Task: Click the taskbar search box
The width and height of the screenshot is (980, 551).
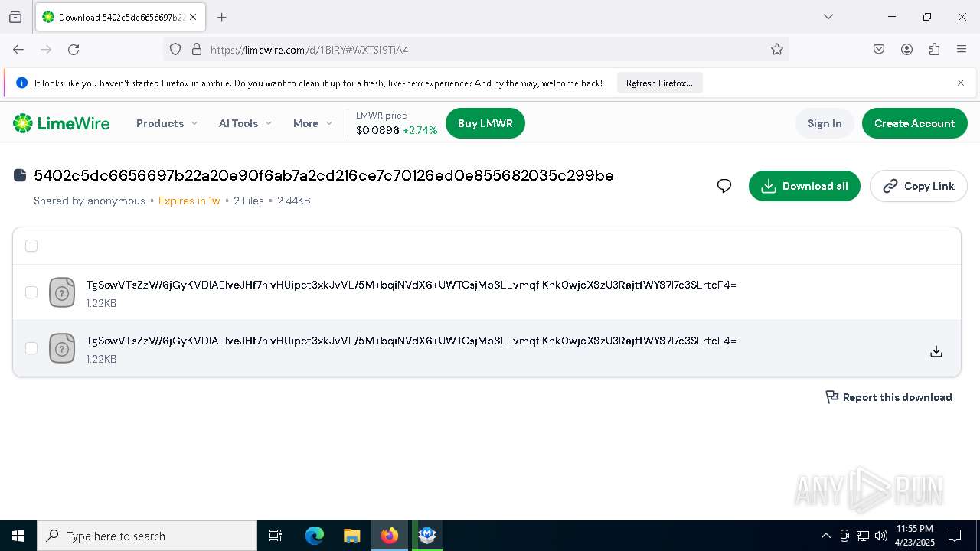Action: (x=147, y=536)
